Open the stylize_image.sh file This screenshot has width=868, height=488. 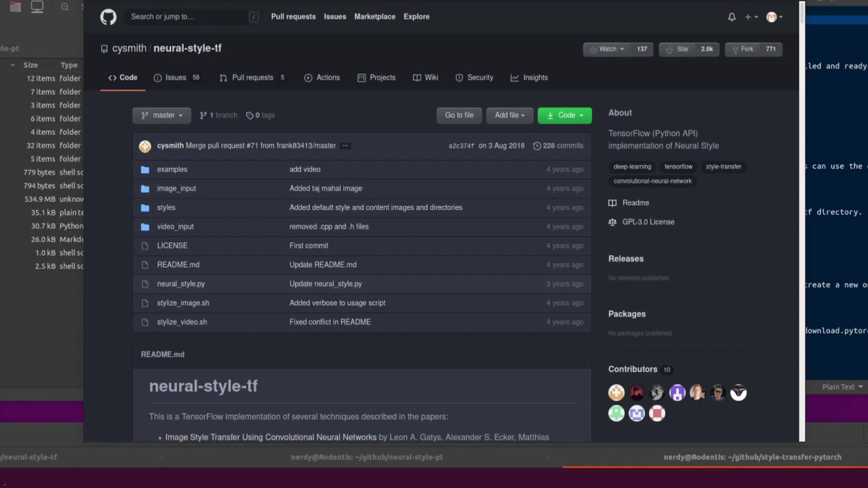183,303
